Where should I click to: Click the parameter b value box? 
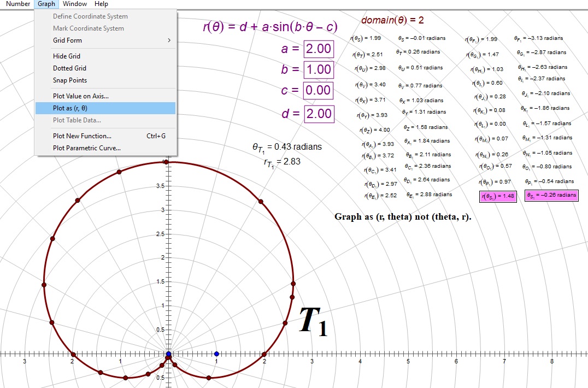click(x=318, y=69)
